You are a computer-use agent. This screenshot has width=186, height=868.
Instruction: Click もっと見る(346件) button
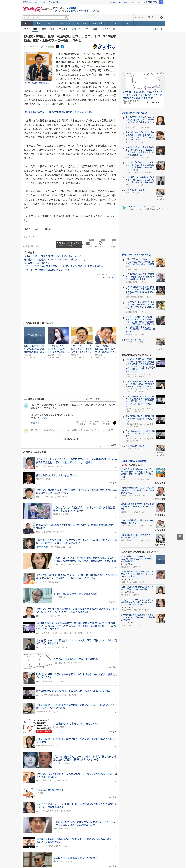coord(70,439)
